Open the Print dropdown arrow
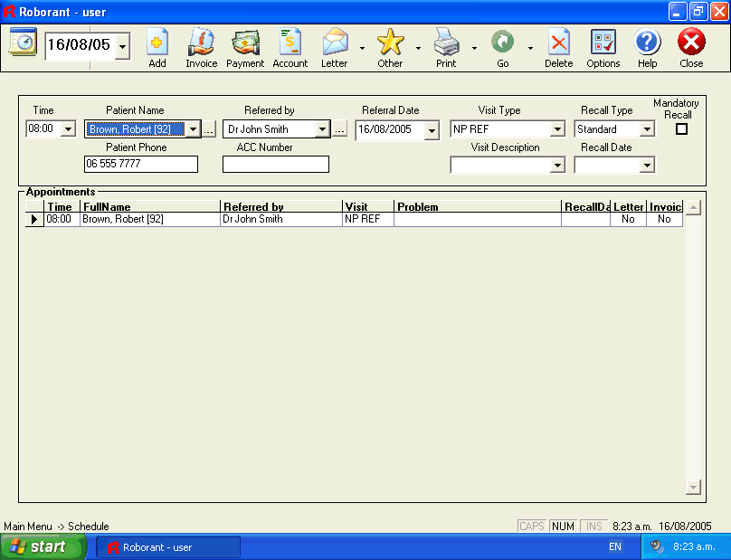 pos(474,48)
